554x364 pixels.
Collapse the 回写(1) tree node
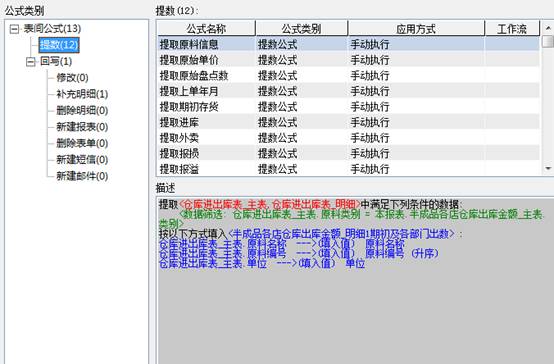tap(31, 62)
